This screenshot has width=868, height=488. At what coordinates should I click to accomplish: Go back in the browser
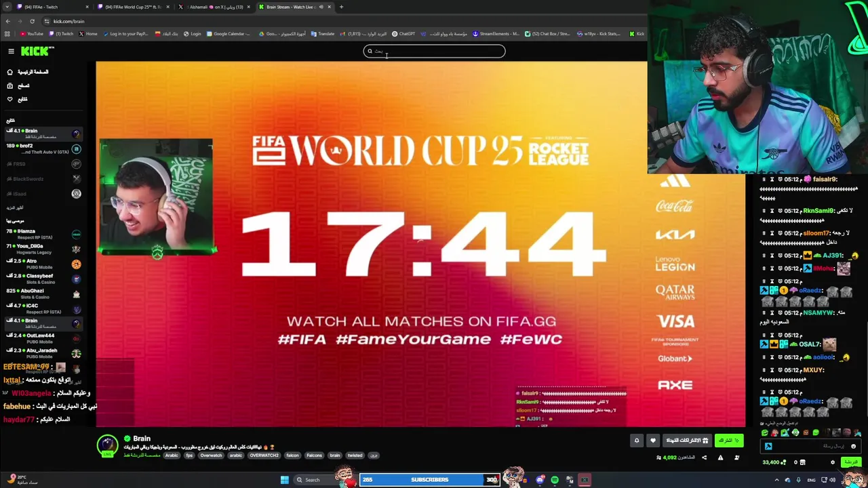pyautogui.click(x=7, y=21)
